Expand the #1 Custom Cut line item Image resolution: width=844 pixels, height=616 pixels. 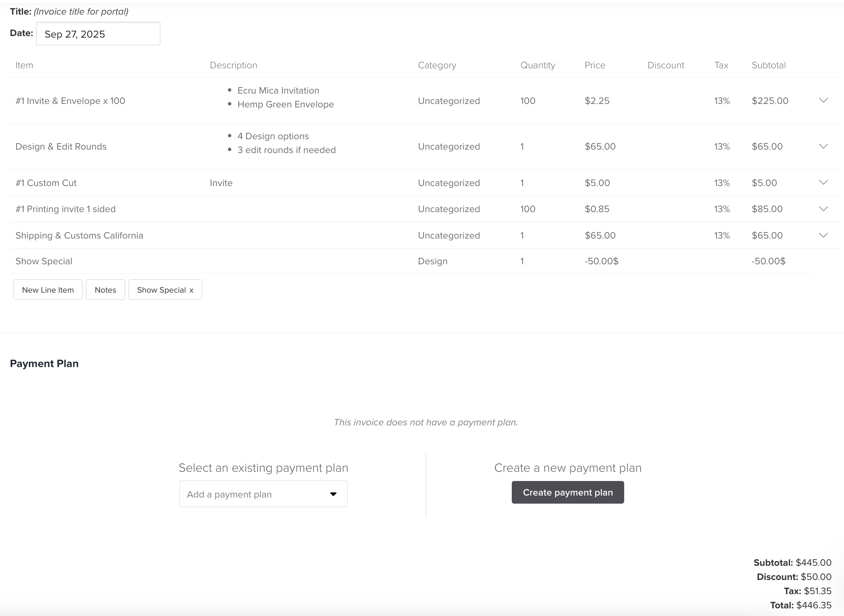823,183
